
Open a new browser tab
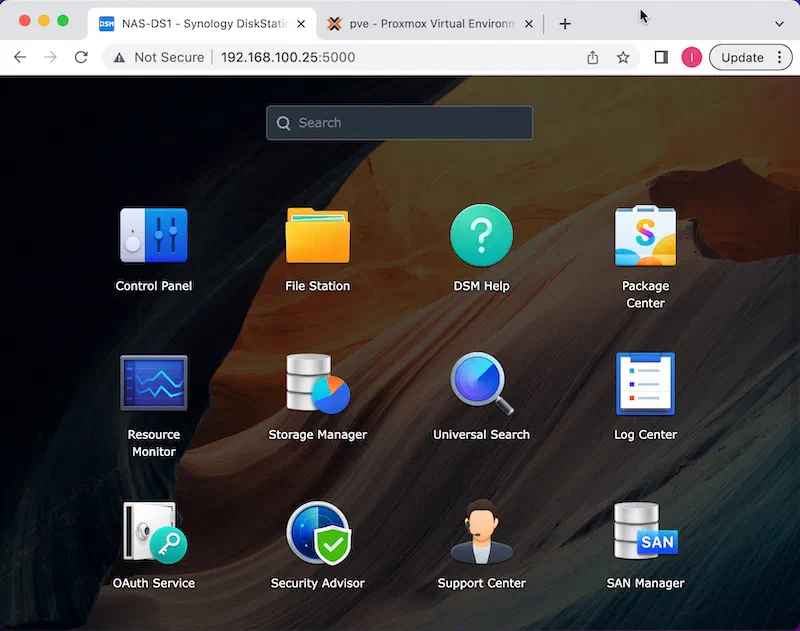tap(565, 24)
